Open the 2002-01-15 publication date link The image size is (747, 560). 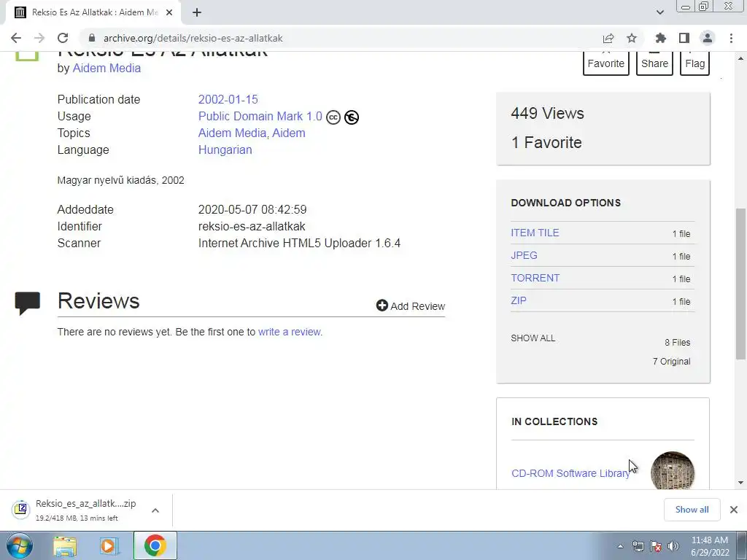(228, 99)
